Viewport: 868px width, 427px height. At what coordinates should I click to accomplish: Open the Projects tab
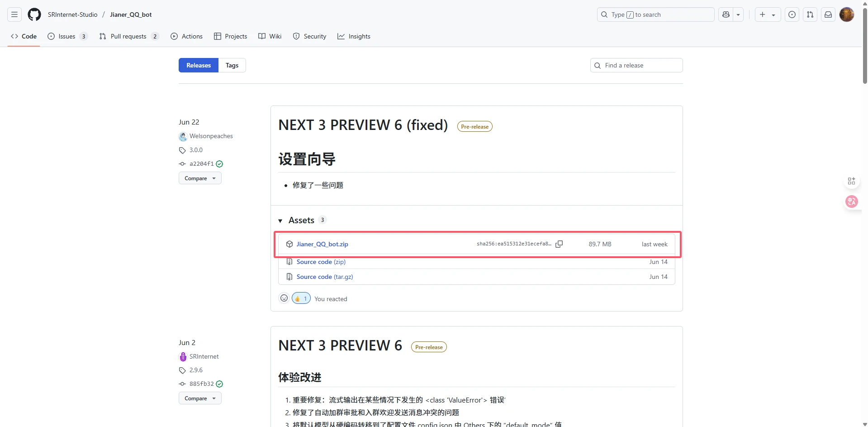click(231, 36)
